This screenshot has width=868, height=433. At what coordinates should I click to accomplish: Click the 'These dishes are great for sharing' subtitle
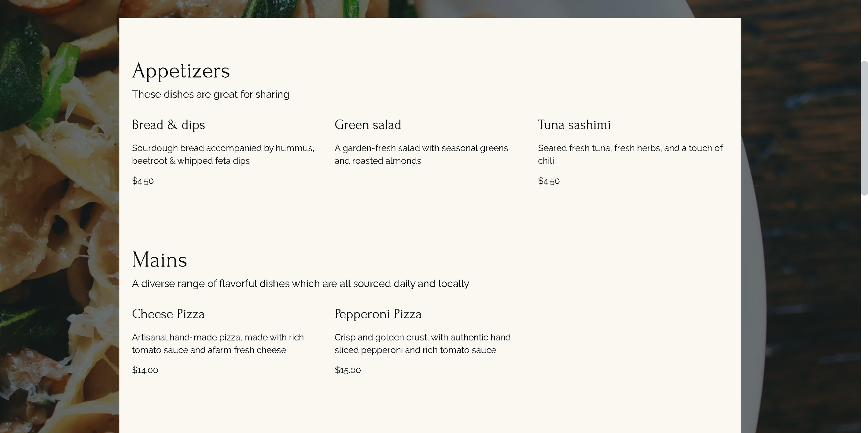click(x=210, y=95)
